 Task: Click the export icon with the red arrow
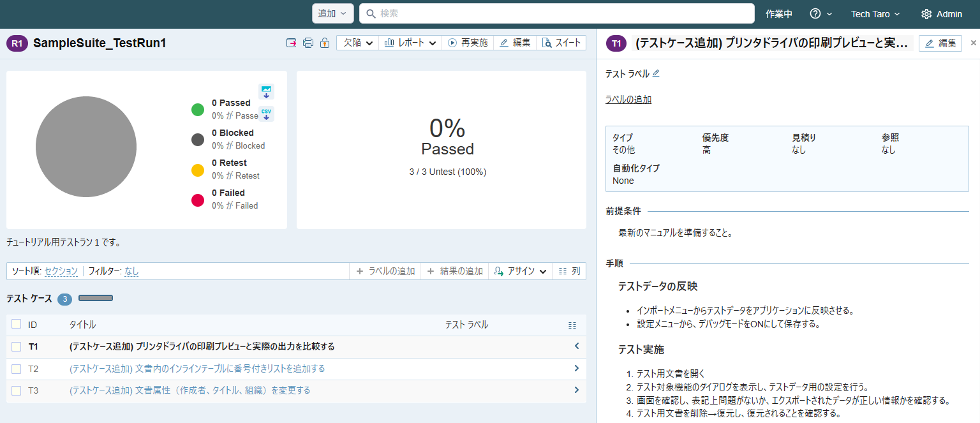coord(292,43)
